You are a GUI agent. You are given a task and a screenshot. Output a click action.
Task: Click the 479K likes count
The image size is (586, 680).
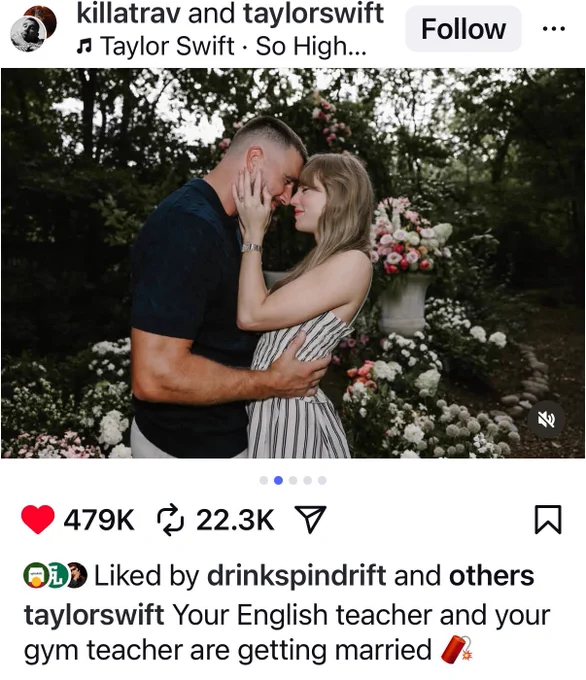99,520
